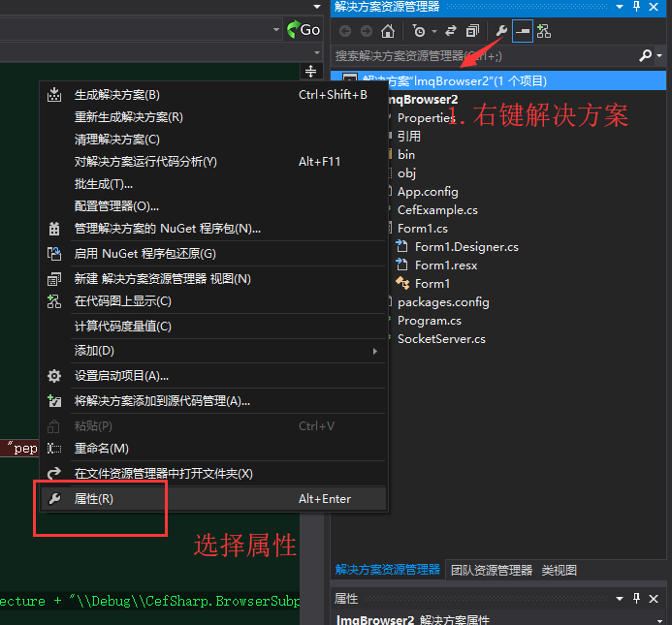Image resolution: width=672 pixels, height=625 pixels.
Task: Click the Properties wrench icon in toolbar
Action: (x=501, y=31)
